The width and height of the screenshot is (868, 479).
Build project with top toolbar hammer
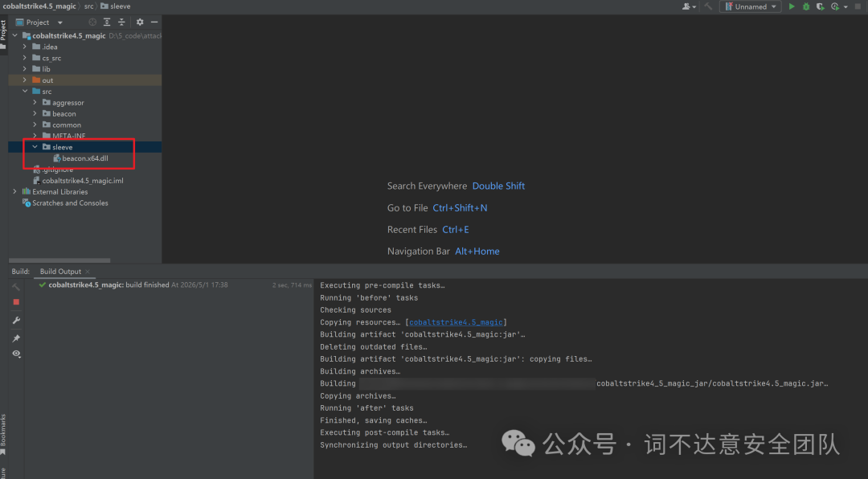coord(708,6)
